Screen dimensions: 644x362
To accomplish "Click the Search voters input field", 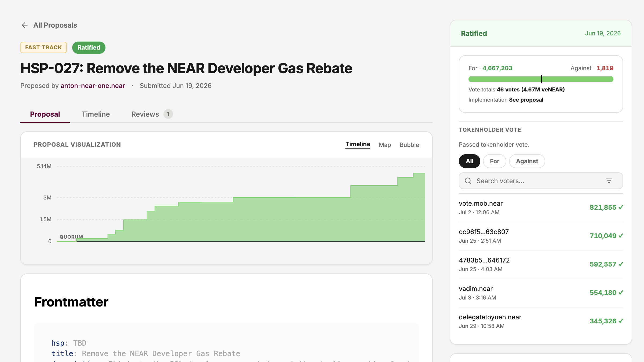I will 541,181.
